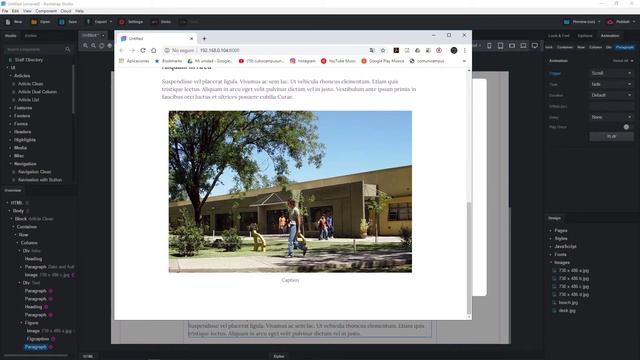The height and width of the screenshot is (360, 640).
Task: Open the Aplicaciones bookmark
Action: tap(134, 61)
